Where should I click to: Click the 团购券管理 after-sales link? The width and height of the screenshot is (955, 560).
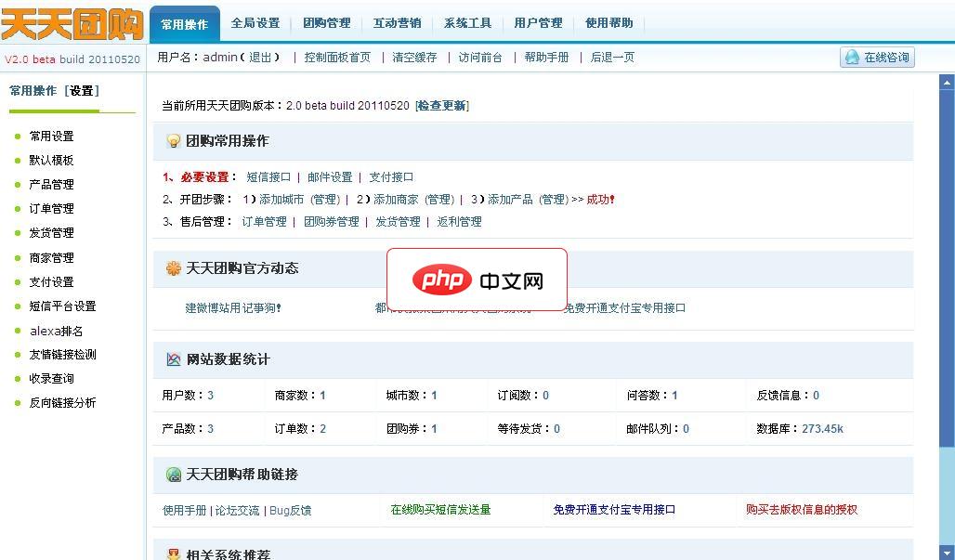click(331, 222)
